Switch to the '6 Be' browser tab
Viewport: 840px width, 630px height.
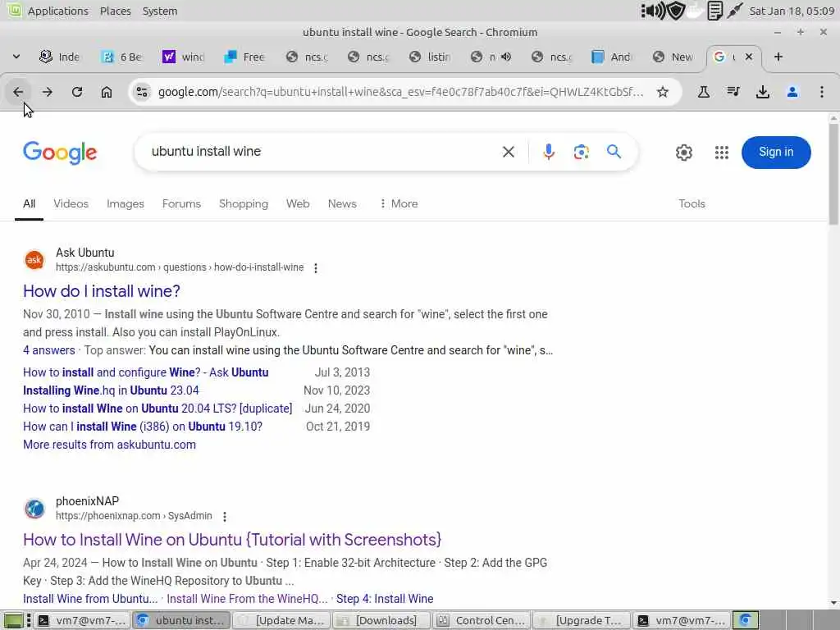tap(122, 57)
